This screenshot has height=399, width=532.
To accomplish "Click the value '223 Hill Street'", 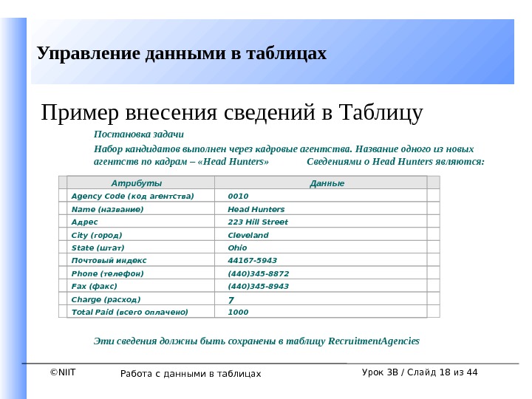I will (x=258, y=222).
